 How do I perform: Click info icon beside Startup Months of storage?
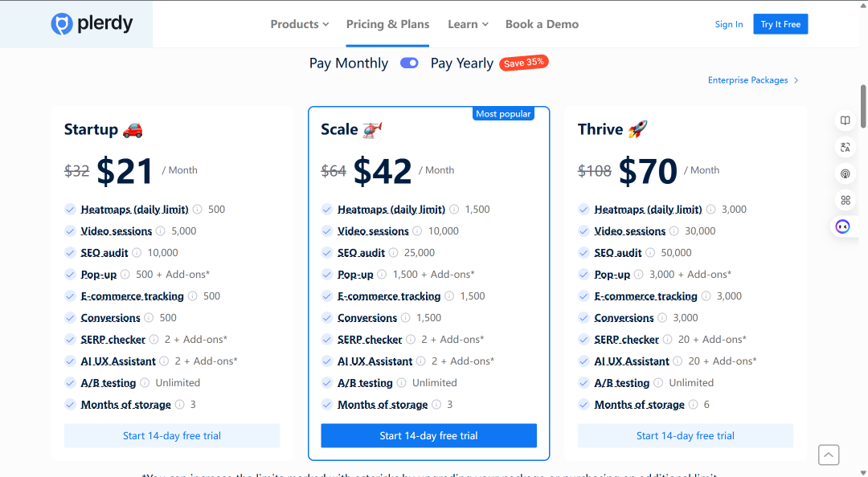click(179, 405)
